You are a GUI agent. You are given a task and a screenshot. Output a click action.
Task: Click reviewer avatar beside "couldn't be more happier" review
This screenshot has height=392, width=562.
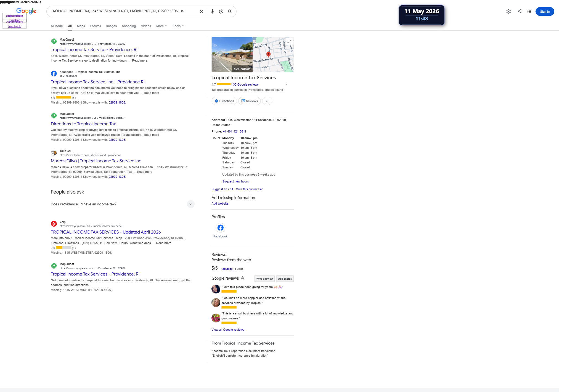(x=216, y=303)
